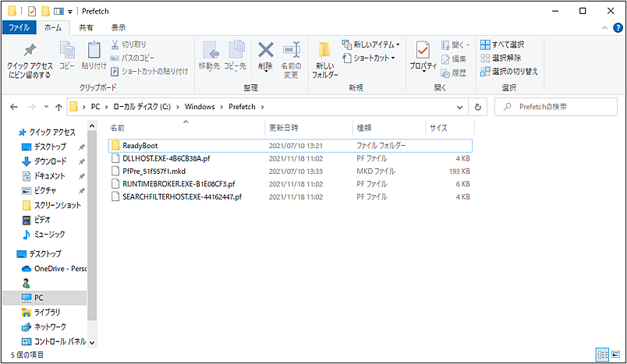Open Quick Access Toolbar customize dropdown
This screenshot has height=364, width=627.
(70, 12)
